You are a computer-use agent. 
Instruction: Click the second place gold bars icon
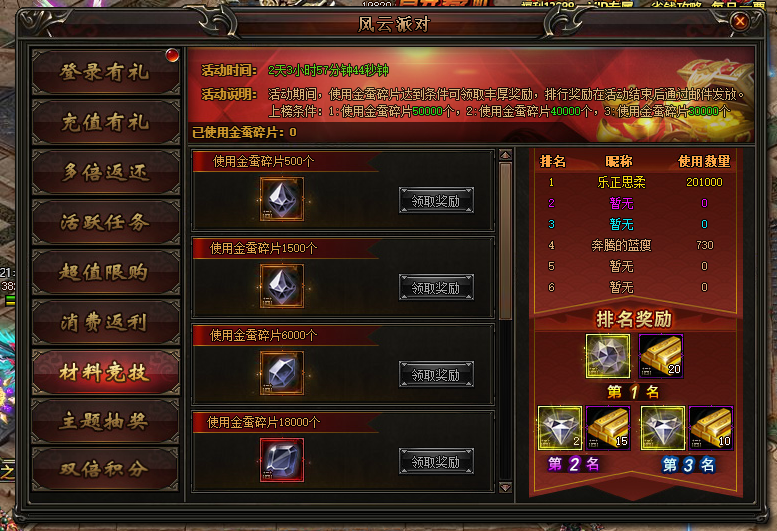(608, 428)
